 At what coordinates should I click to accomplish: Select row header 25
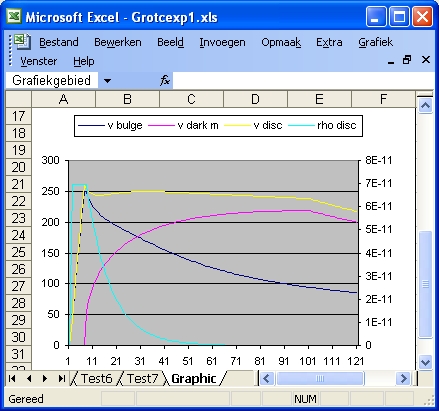click(x=19, y=252)
